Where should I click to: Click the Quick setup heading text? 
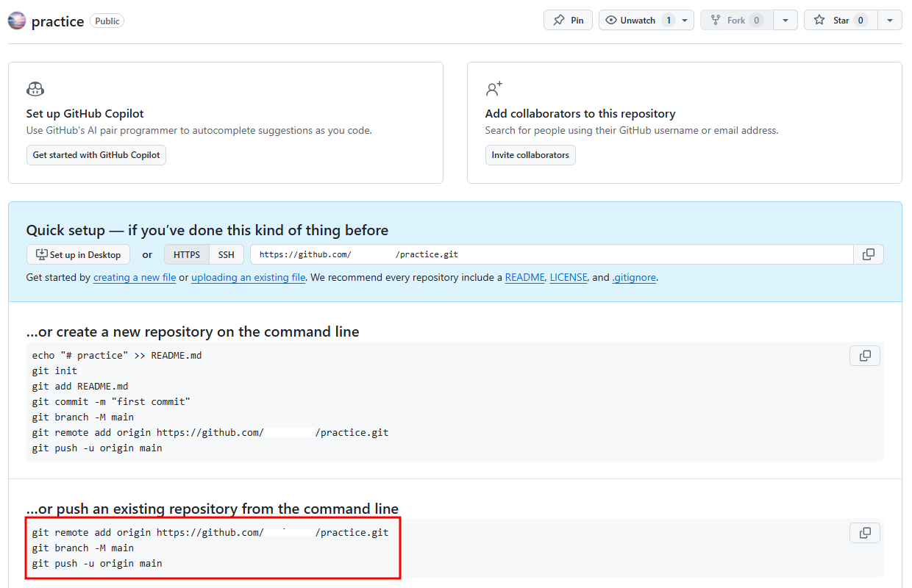207,230
